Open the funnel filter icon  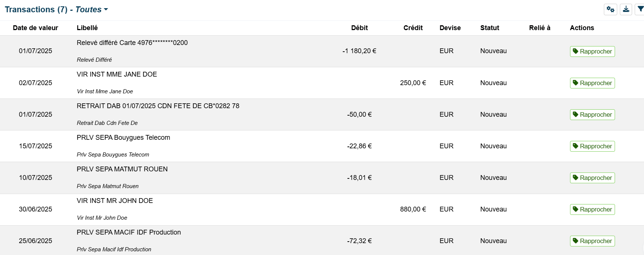(640, 9)
